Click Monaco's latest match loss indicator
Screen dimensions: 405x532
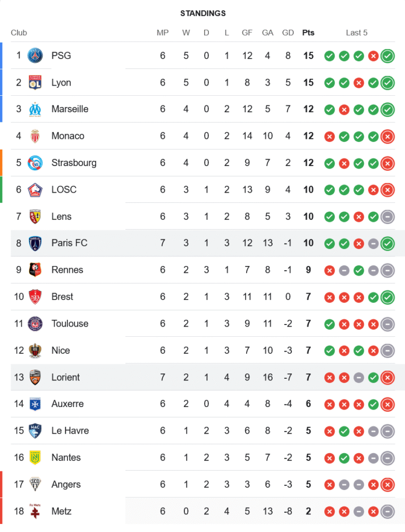pos(388,136)
